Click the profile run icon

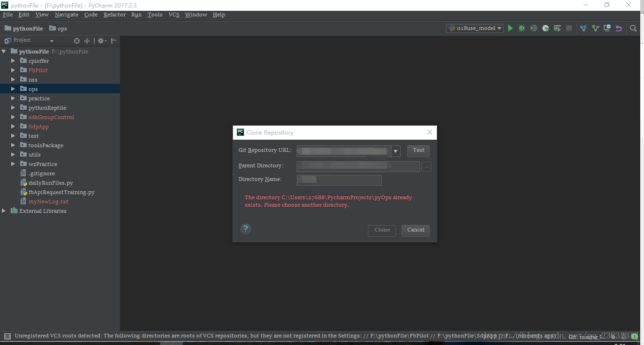[x=546, y=28]
